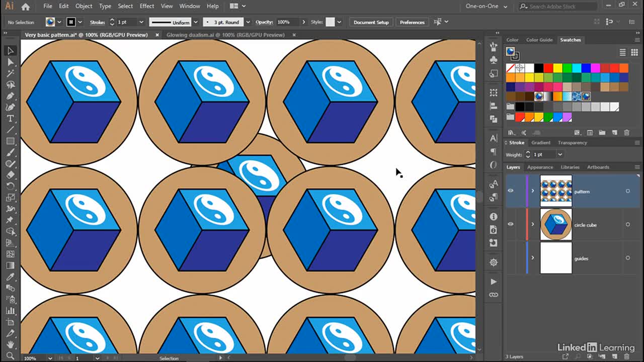Viewport: 644px width, 362px height.
Task: Click the Opacity value field
Action: click(287, 22)
